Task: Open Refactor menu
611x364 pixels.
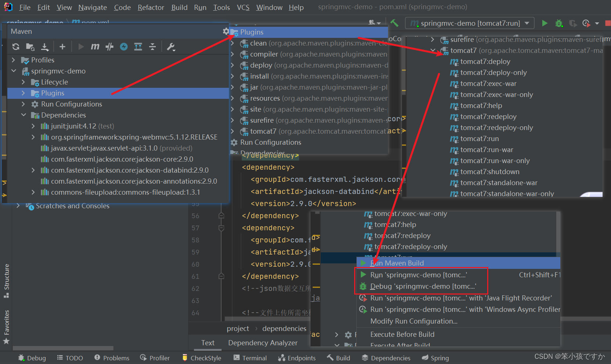Action: click(151, 7)
